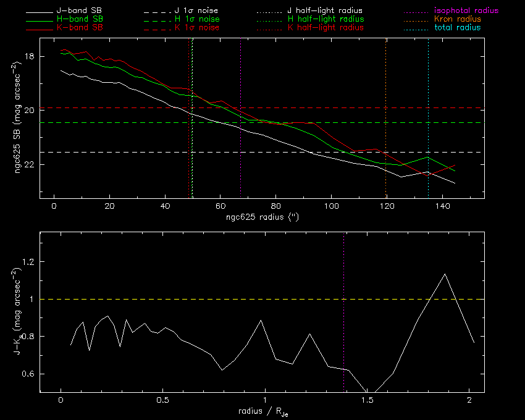Click the orange Kron radius legend label
This screenshot has height=420, width=525.
457,19
